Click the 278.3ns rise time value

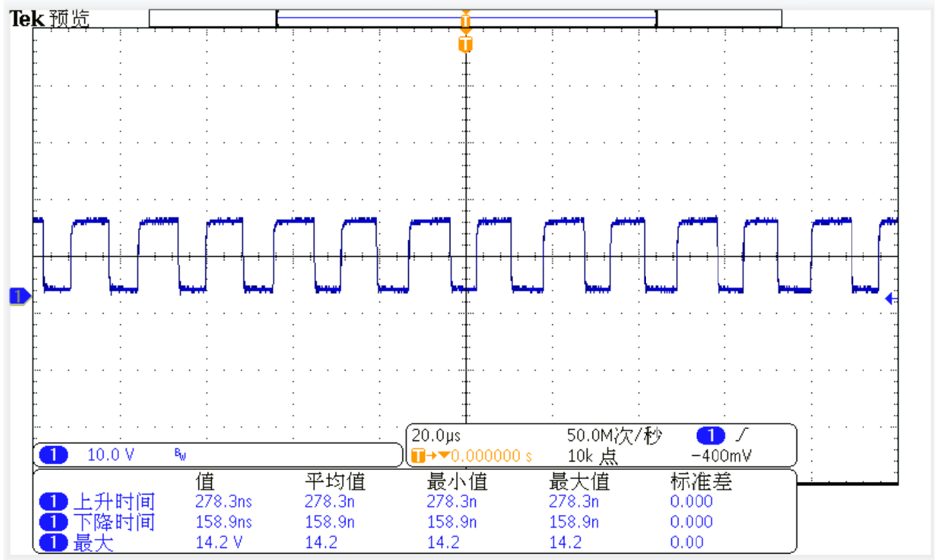click(224, 502)
